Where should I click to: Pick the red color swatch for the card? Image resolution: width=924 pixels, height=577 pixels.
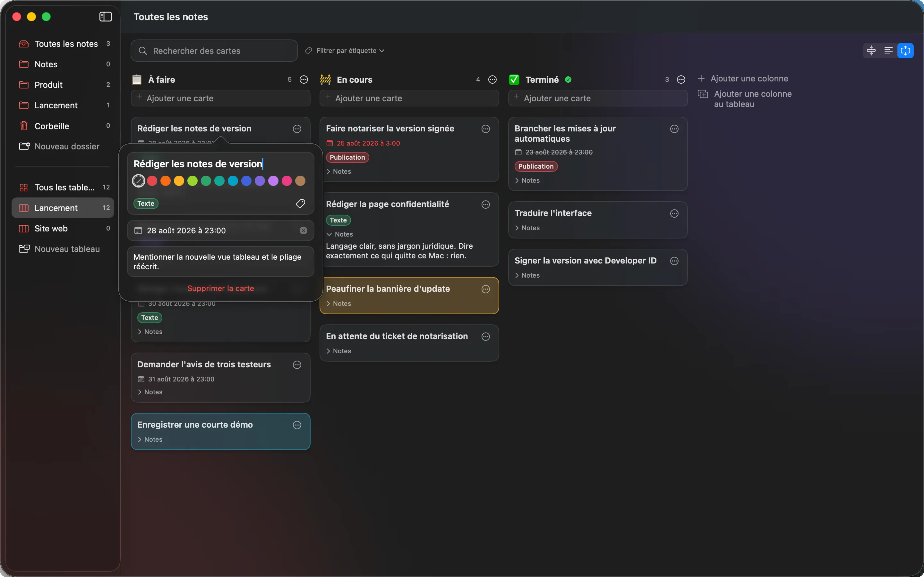tap(152, 181)
